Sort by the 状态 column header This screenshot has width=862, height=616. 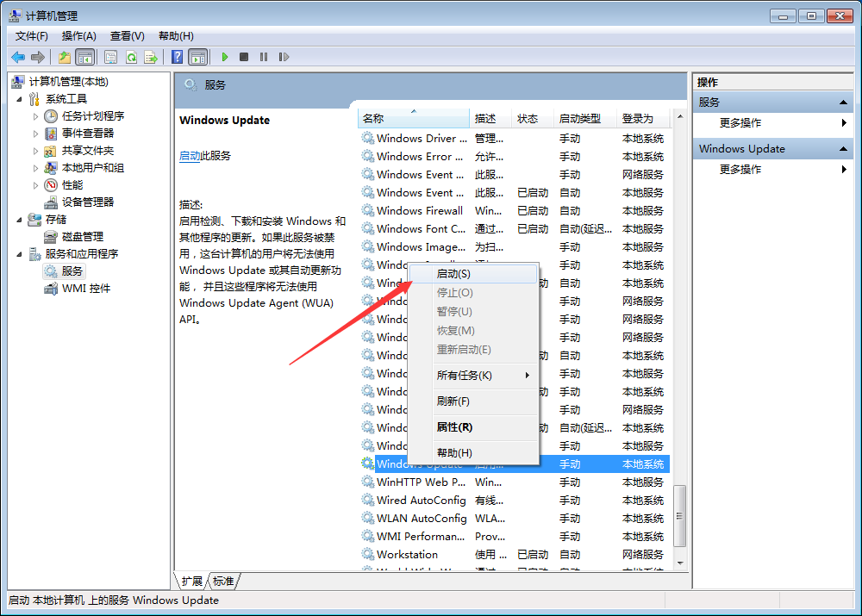532,119
